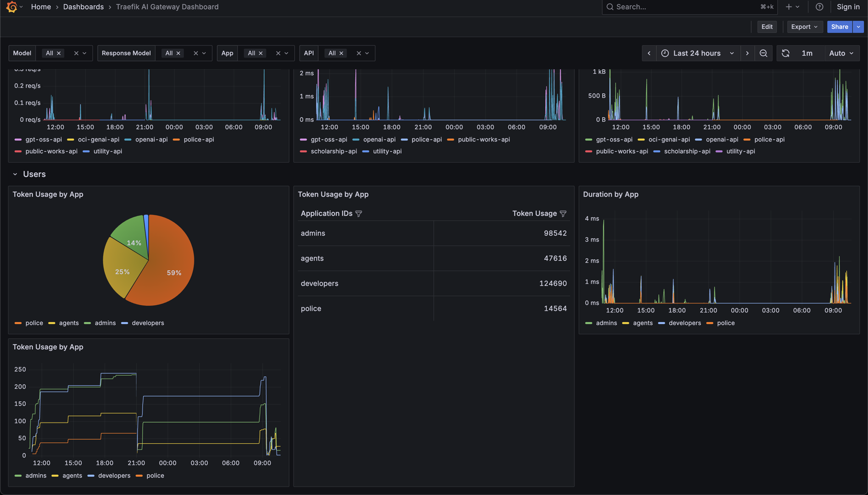
Task: Open Response Model filter dropdown
Action: pyautogui.click(x=204, y=53)
